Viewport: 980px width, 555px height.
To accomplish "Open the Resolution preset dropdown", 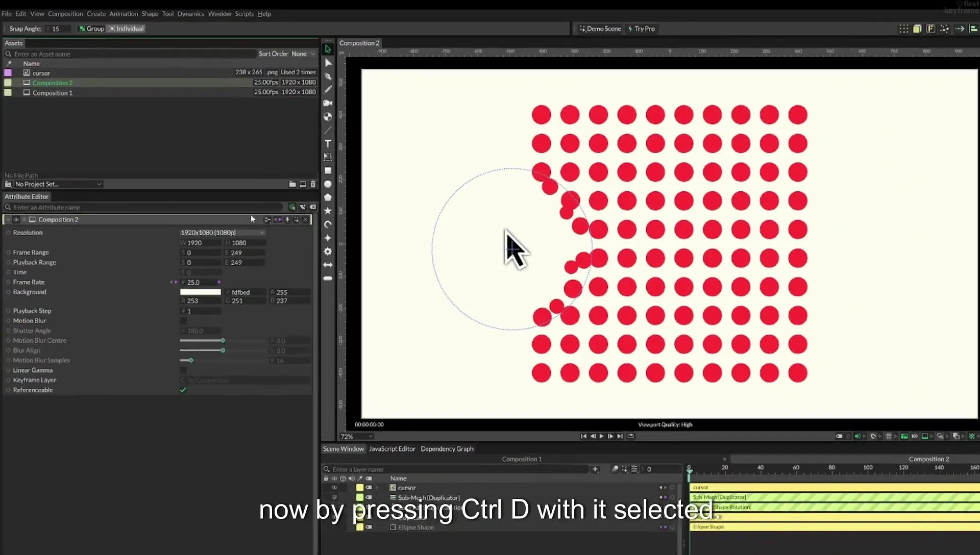I will click(x=223, y=233).
